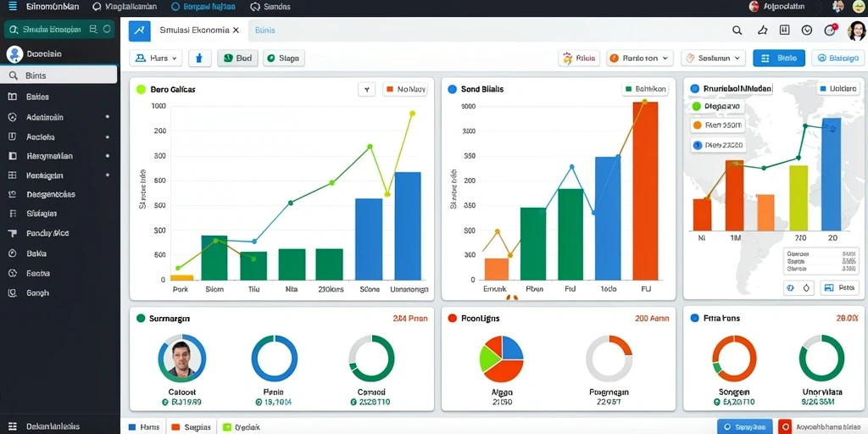This screenshot has width=868, height=434.
Task: Select the filter icon in first chart panel
Action: (x=366, y=88)
